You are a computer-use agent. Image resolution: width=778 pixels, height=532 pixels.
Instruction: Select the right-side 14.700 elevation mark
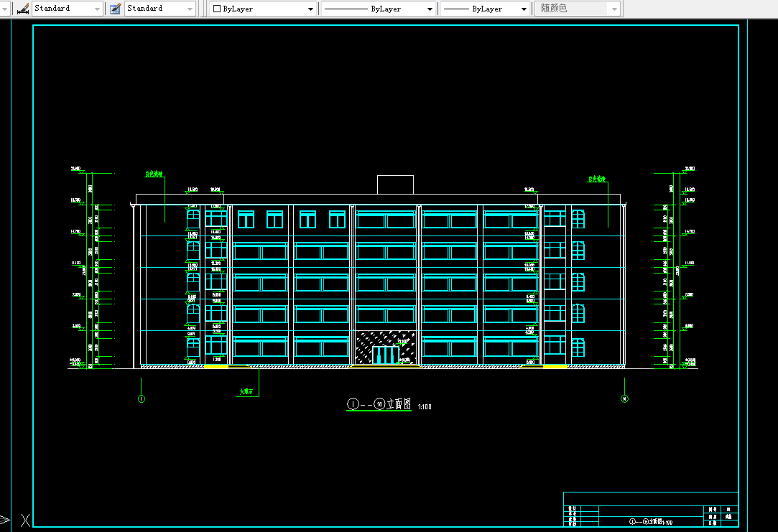point(689,232)
